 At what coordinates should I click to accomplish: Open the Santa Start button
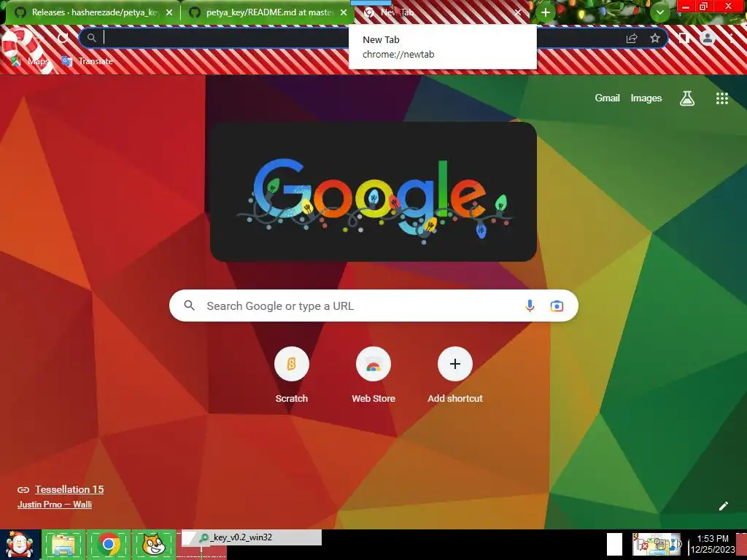(20, 544)
